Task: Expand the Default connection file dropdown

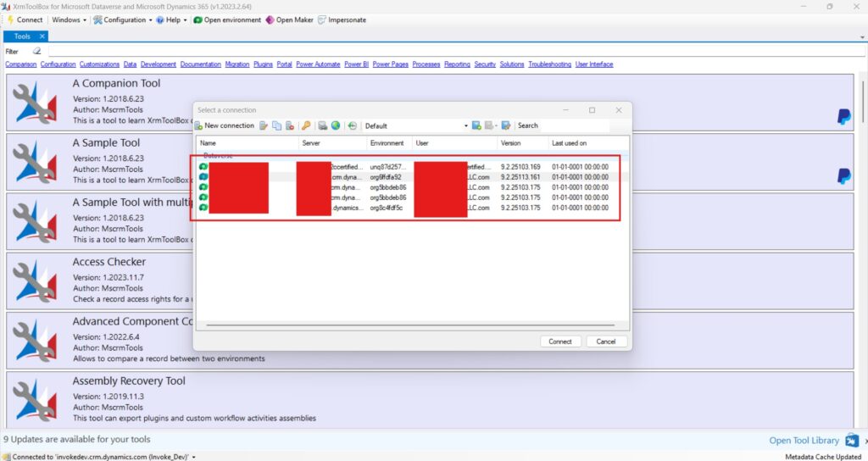Action: coord(465,125)
